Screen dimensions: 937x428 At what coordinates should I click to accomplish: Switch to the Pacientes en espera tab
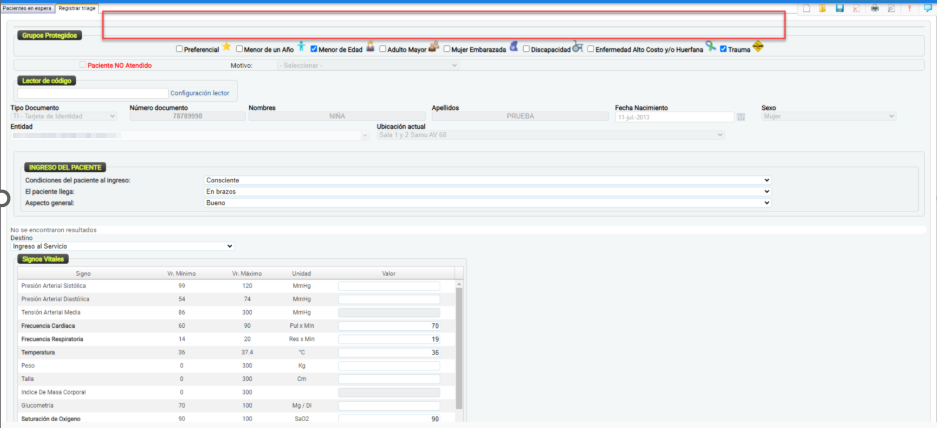27,7
